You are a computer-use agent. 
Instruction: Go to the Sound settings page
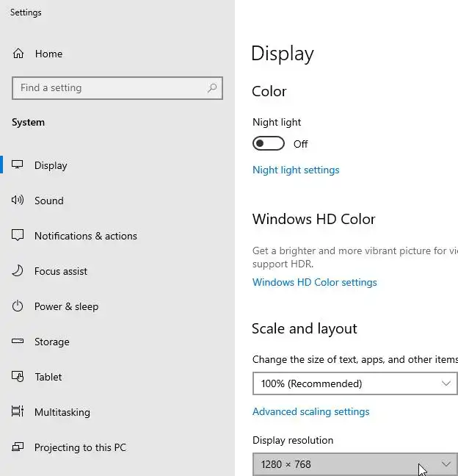49,201
